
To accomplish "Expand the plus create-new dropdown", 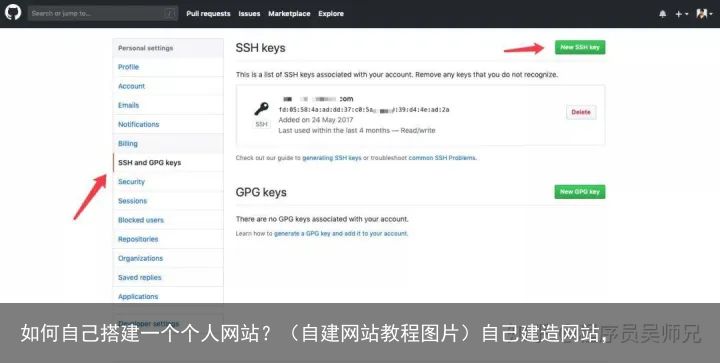I will 681,14.
